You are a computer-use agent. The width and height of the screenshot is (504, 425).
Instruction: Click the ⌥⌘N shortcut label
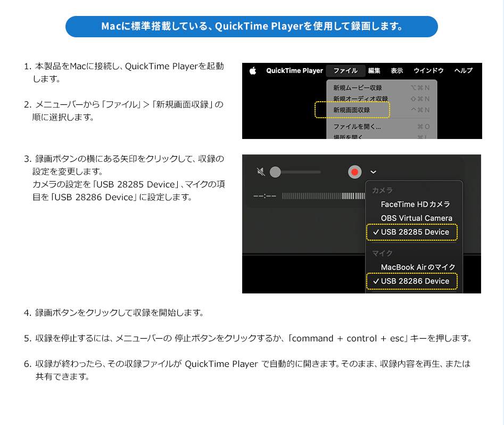[420, 88]
